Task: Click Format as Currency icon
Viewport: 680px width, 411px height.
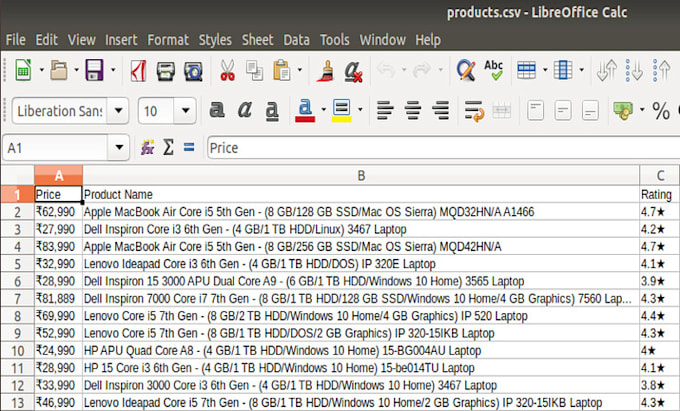Action: (623, 111)
